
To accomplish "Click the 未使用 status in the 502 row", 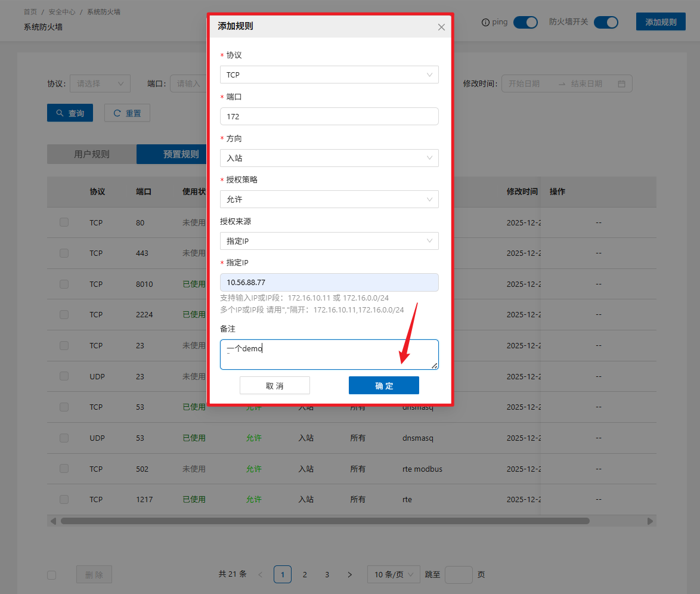I will [x=194, y=469].
